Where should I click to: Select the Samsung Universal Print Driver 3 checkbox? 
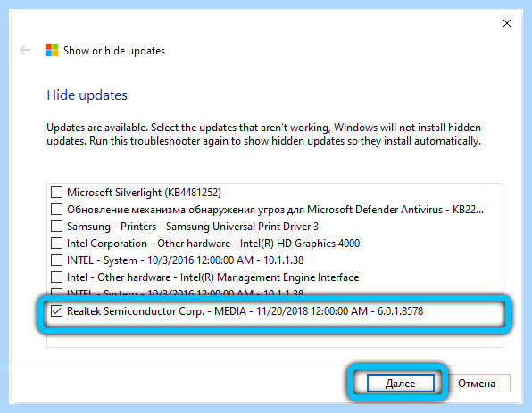point(56,227)
